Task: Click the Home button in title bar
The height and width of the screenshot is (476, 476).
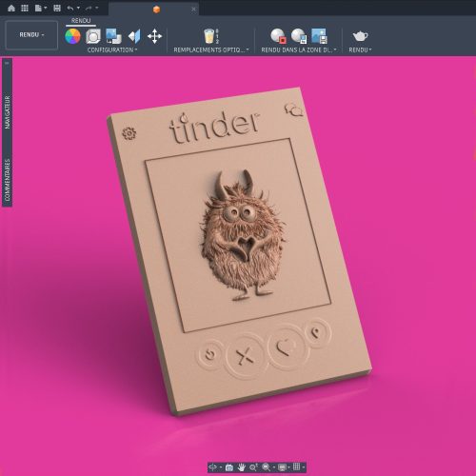Action: click(x=11, y=9)
